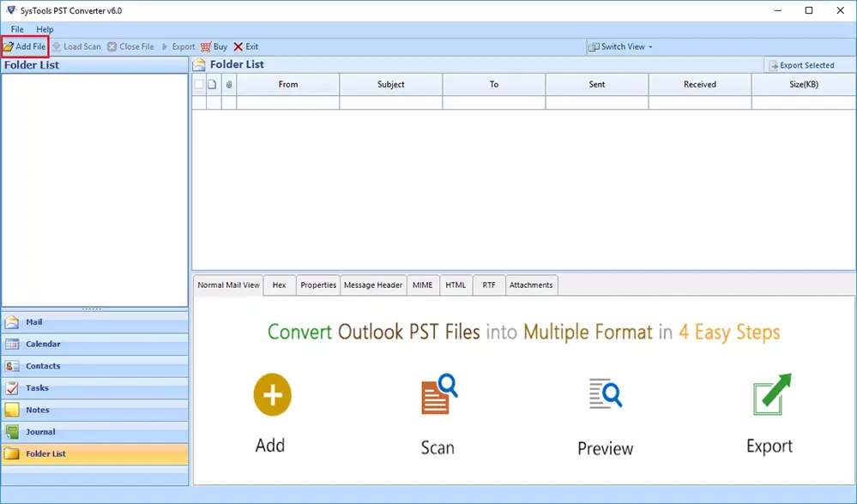Sort by the To column
Screen dimensions: 857x504
(494, 84)
